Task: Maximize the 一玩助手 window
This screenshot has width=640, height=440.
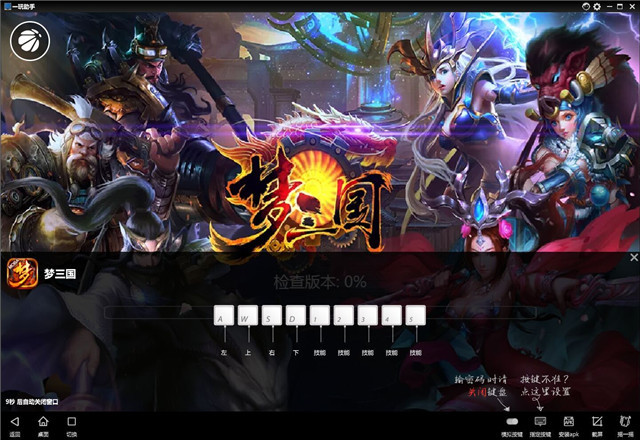Action: pos(620,7)
